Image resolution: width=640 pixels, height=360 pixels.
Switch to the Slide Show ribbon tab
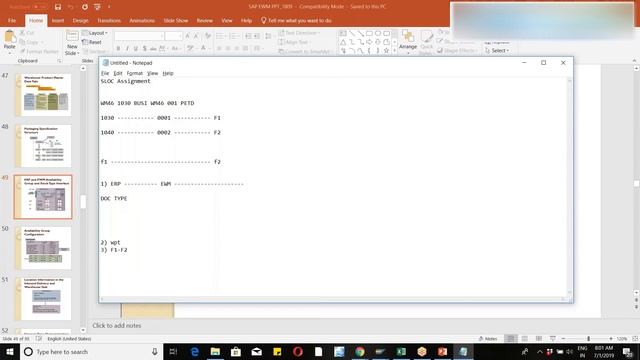point(176,20)
